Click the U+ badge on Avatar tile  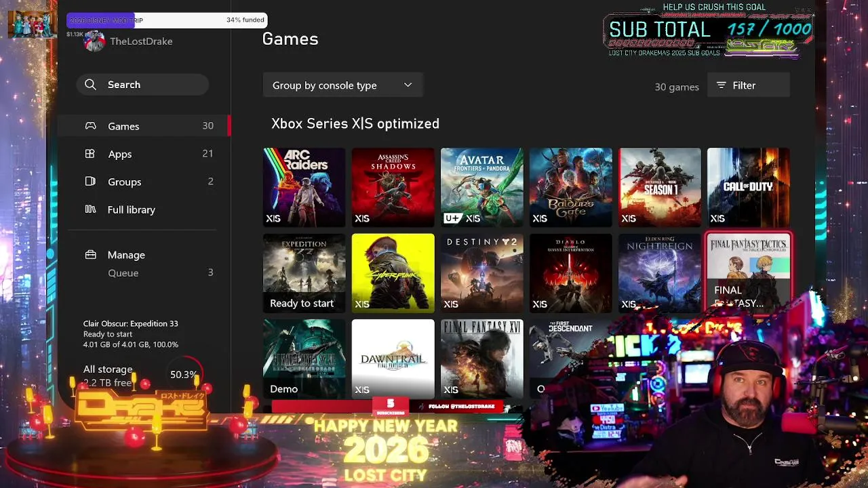[x=452, y=218]
